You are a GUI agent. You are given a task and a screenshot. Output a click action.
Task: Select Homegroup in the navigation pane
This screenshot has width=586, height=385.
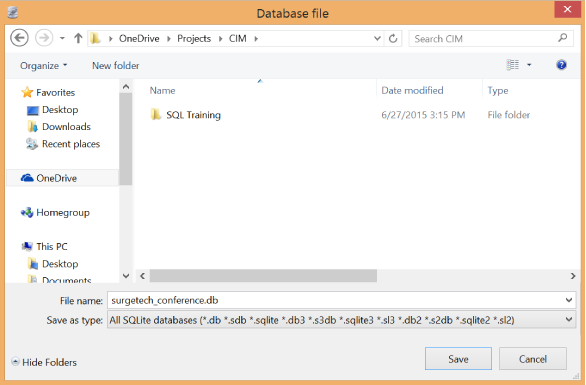tap(63, 213)
